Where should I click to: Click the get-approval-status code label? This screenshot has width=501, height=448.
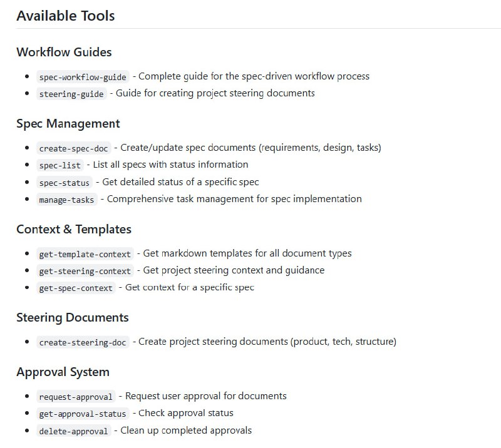tap(80, 414)
